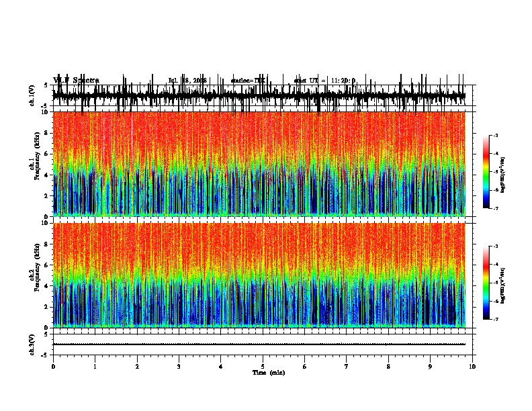Click the 'ch.1(V)' waveform axis label
This screenshot has height=411, width=532.
(32, 95)
